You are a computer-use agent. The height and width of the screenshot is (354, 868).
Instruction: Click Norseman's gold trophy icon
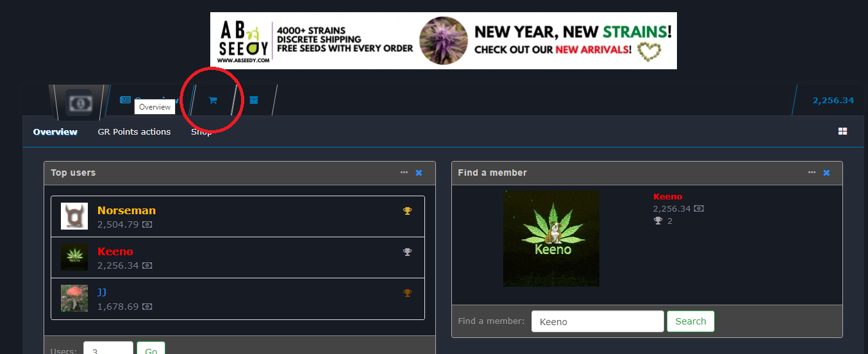(x=407, y=210)
